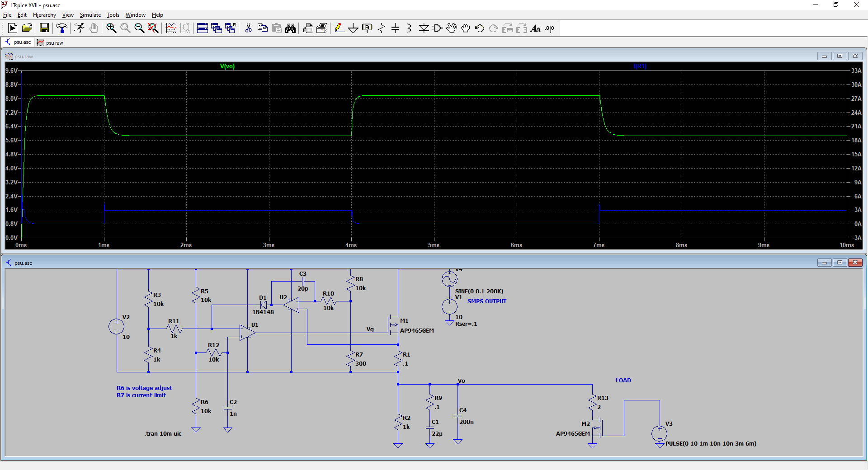
Task: Place an Inductor component
Action: coord(409,28)
